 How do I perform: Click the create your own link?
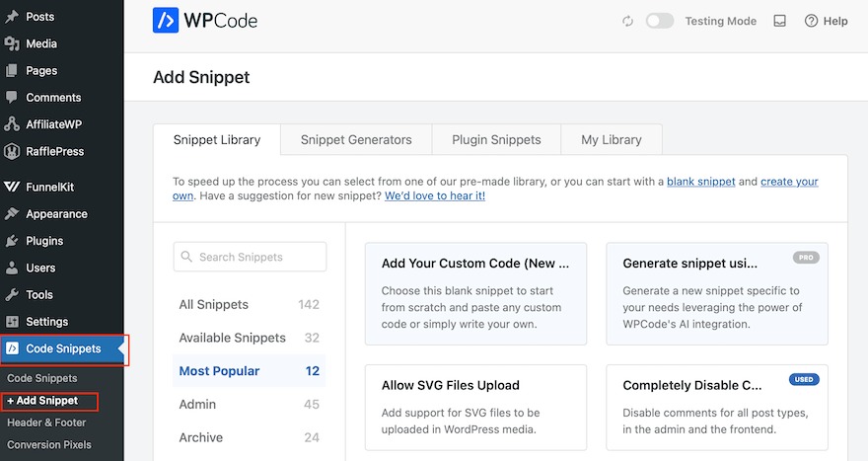pyautogui.click(x=789, y=182)
